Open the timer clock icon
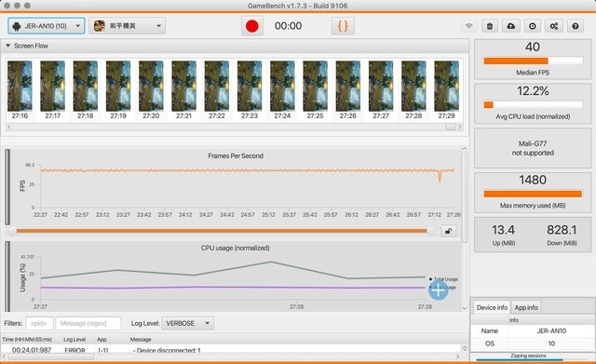 coord(533,26)
